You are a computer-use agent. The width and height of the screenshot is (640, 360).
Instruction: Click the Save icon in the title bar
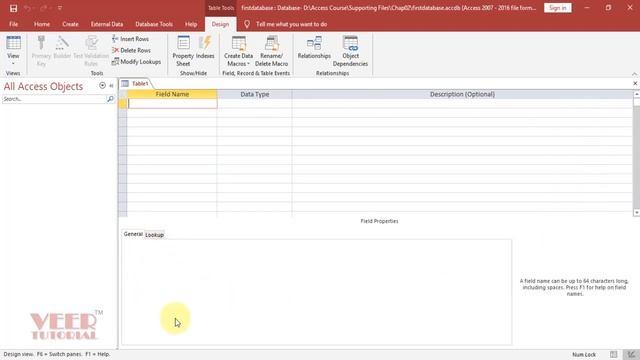coord(13,8)
